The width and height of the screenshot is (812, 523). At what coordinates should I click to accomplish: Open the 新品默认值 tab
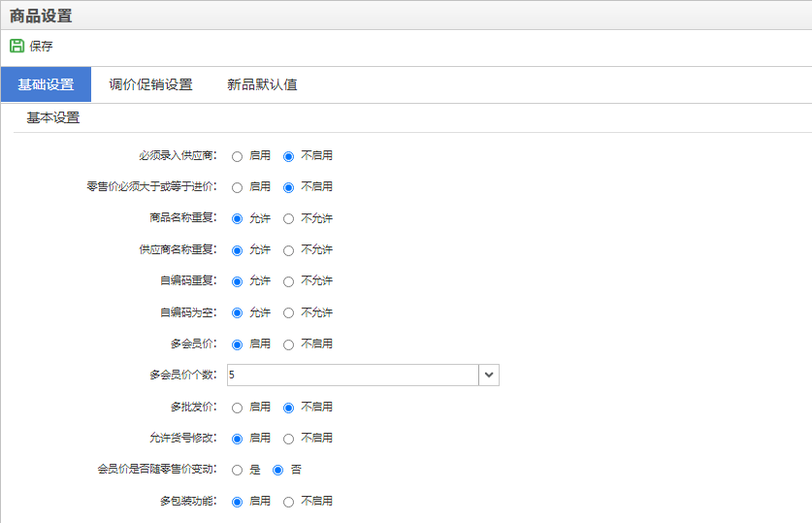click(262, 84)
